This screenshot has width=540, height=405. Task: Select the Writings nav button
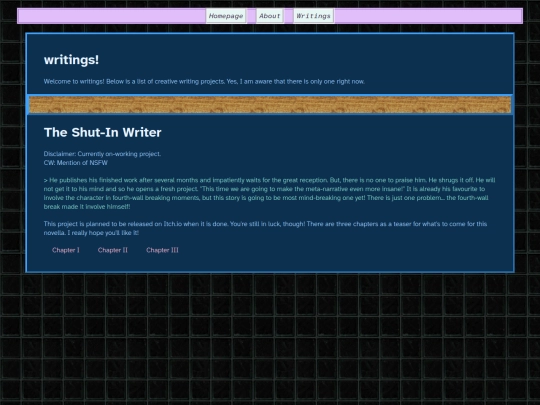coord(313,16)
